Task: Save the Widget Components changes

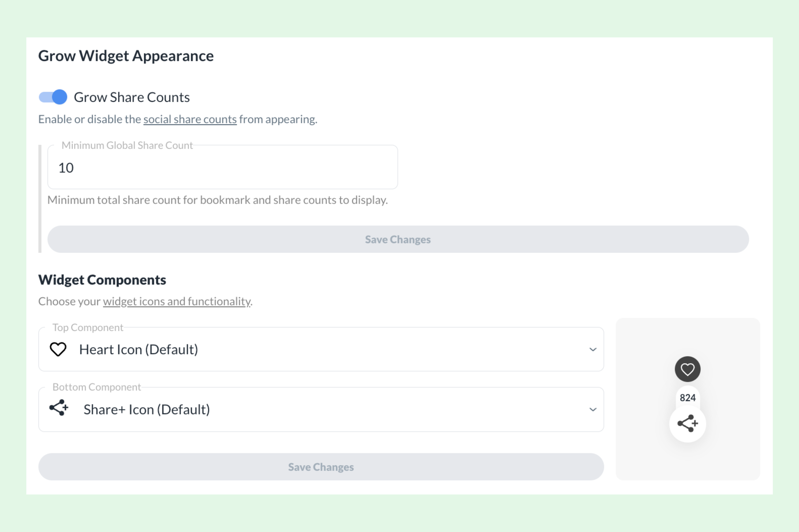Action: (321, 467)
